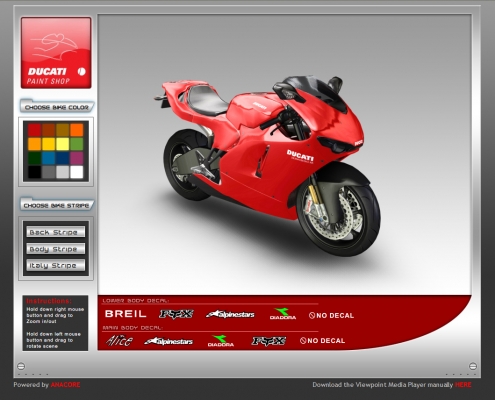Click HERE to download Viewpoint player

tap(463, 385)
